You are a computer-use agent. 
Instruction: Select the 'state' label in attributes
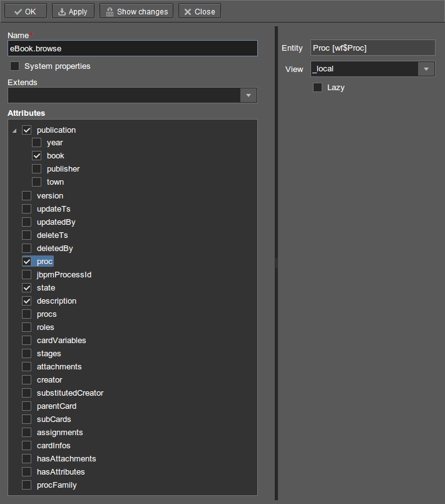[x=46, y=288]
